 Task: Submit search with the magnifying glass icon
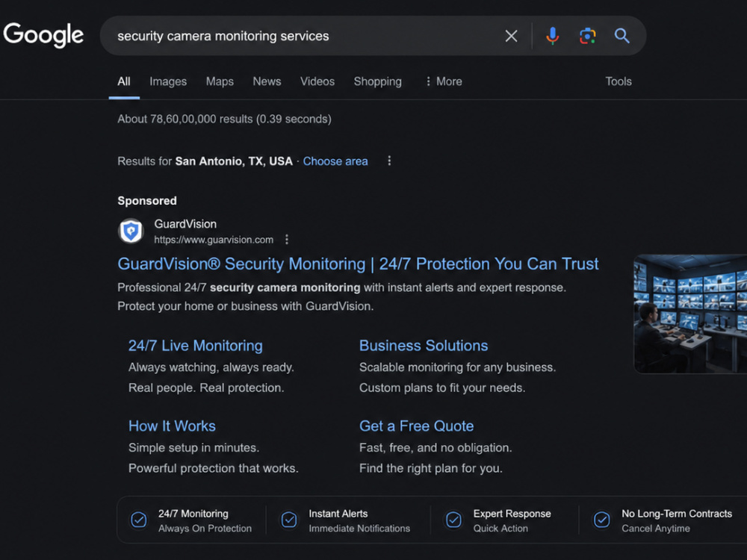[x=622, y=36]
